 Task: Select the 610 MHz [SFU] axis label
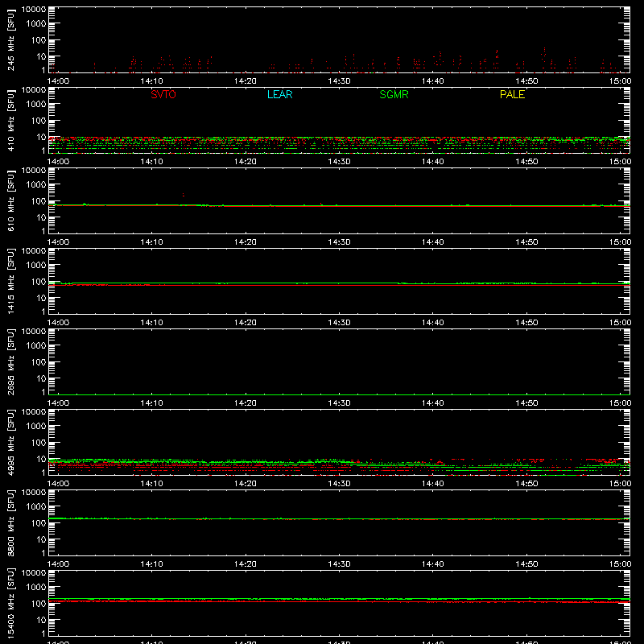pos(10,201)
